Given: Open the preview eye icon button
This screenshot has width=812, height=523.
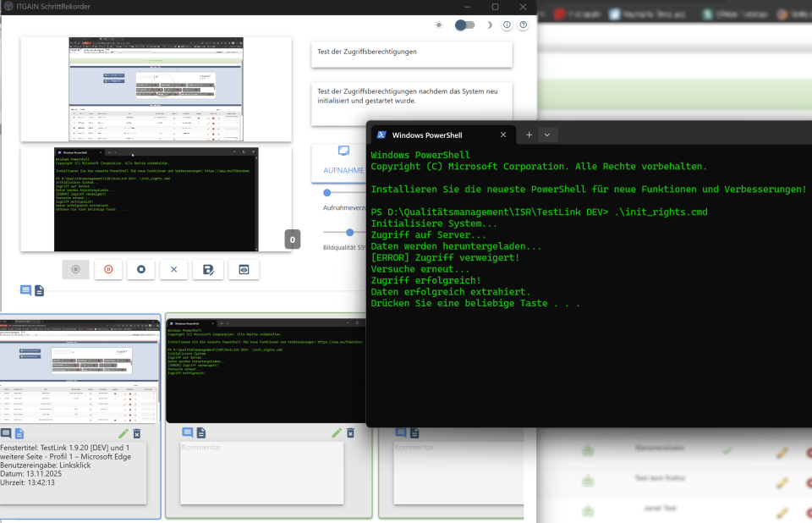Looking at the screenshot, I should pos(244,269).
